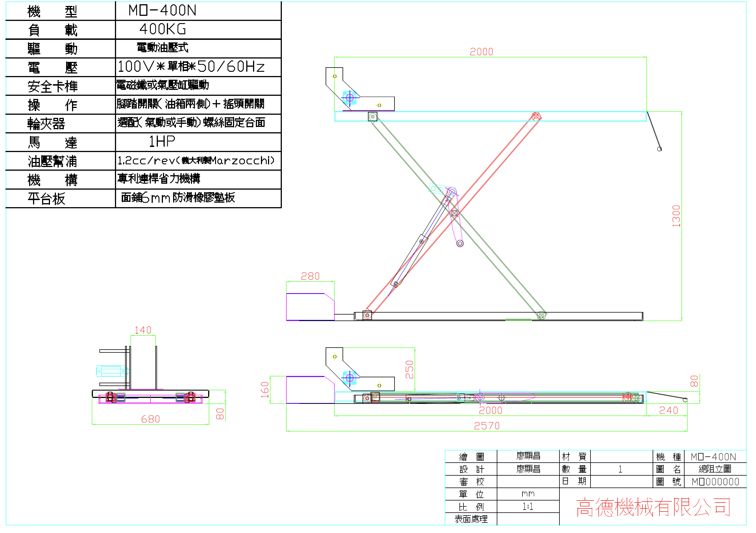Select the 140 dimension above end view
756x533 pixels.
(x=143, y=330)
